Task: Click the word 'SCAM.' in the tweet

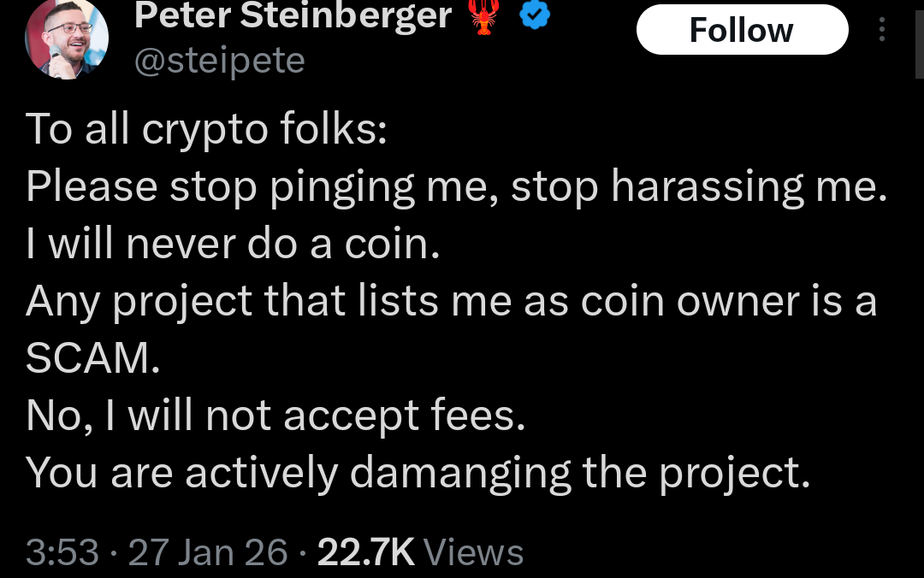Action: click(92, 359)
